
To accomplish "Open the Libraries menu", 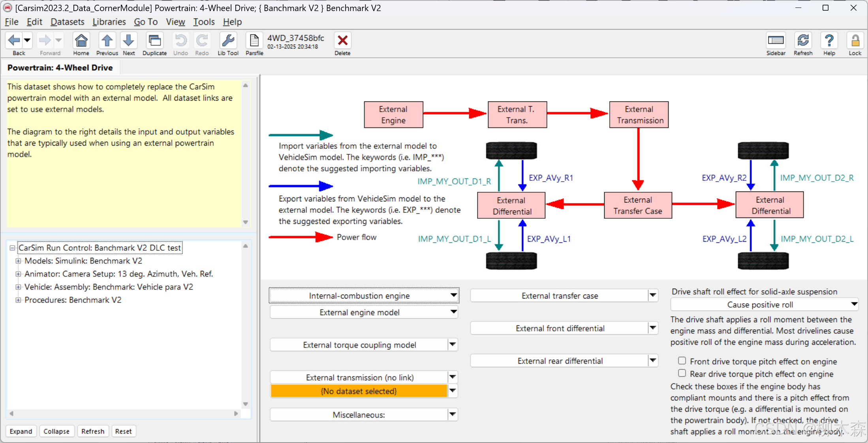I will [x=109, y=22].
